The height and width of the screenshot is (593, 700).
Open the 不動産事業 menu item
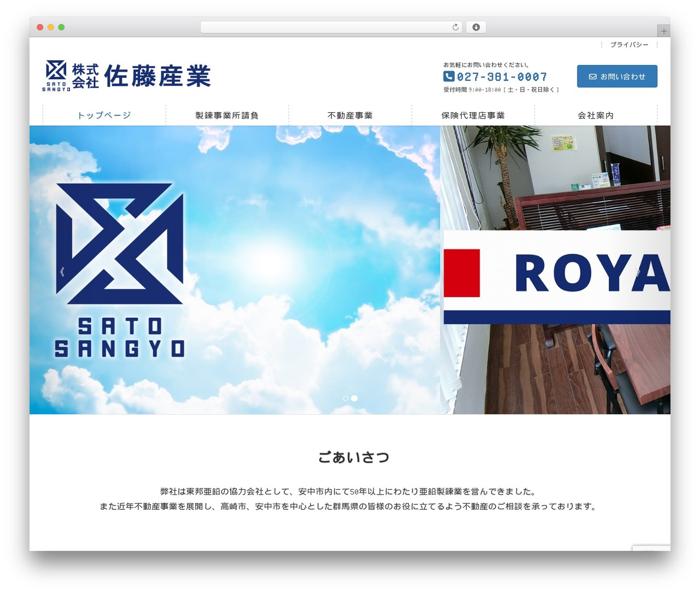coord(350,115)
